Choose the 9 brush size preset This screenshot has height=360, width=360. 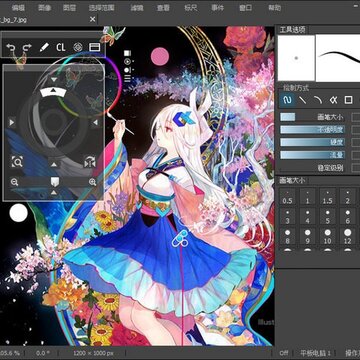[307, 237]
